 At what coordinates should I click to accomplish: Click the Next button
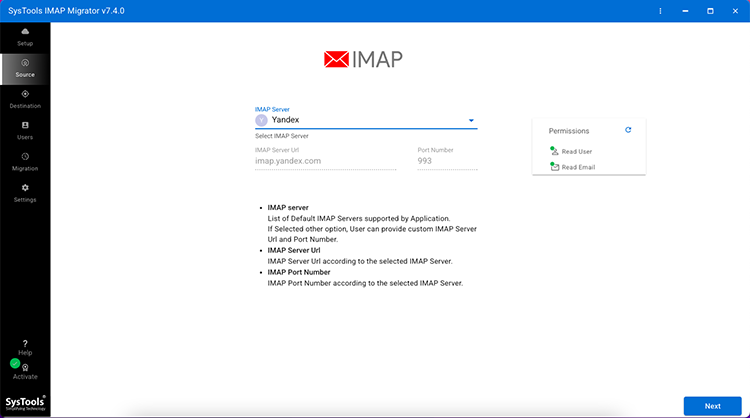coord(712,406)
